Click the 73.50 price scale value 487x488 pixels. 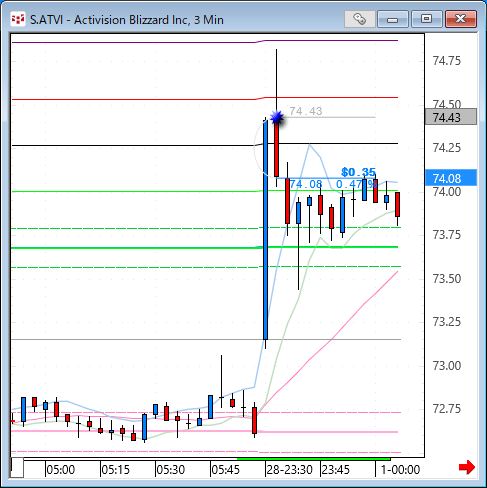point(446,279)
